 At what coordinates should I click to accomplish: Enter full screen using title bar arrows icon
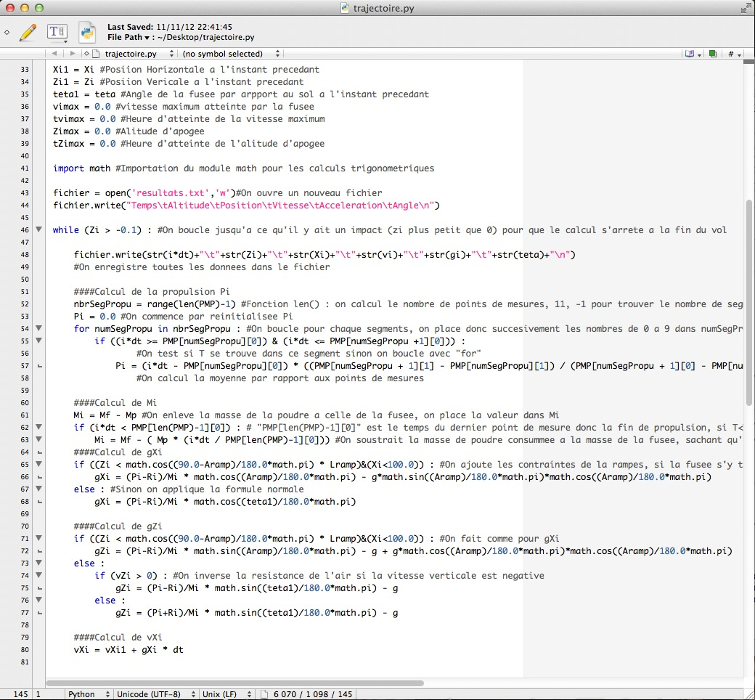[746, 8]
